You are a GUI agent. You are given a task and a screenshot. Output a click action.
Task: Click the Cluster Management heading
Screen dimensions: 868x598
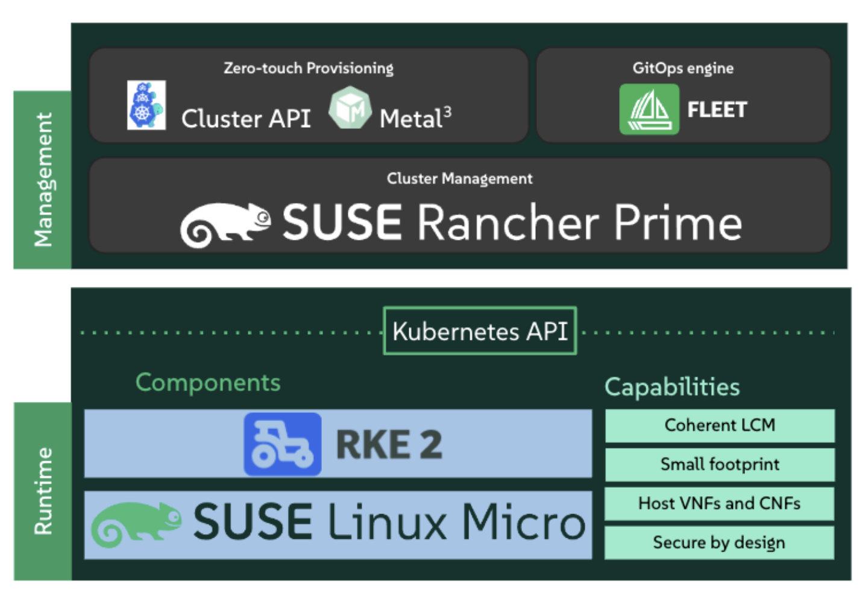click(x=459, y=178)
